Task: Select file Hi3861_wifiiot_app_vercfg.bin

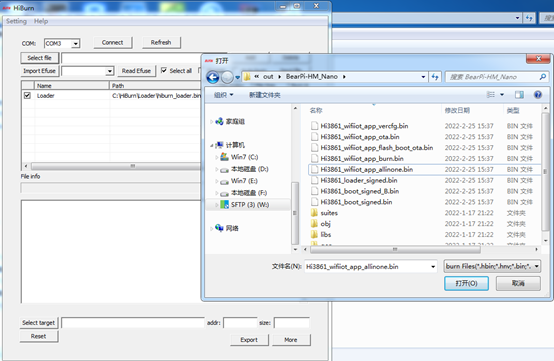Action: click(x=360, y=126)
